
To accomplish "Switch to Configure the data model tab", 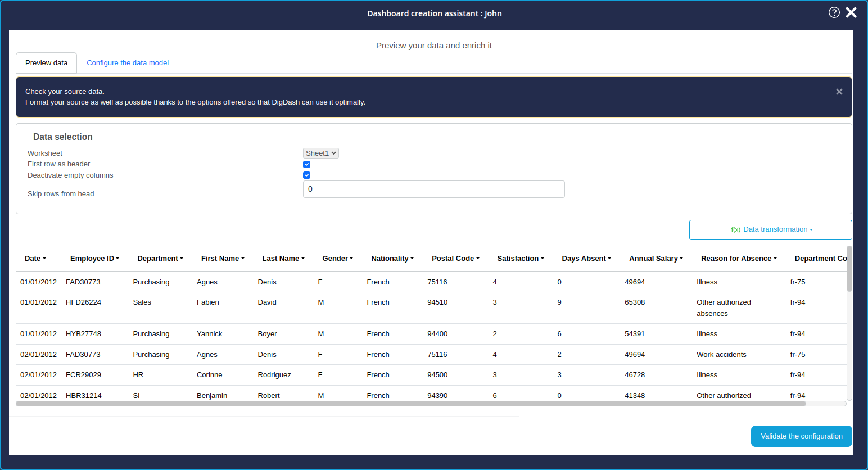I will click(x=128, y=63).
